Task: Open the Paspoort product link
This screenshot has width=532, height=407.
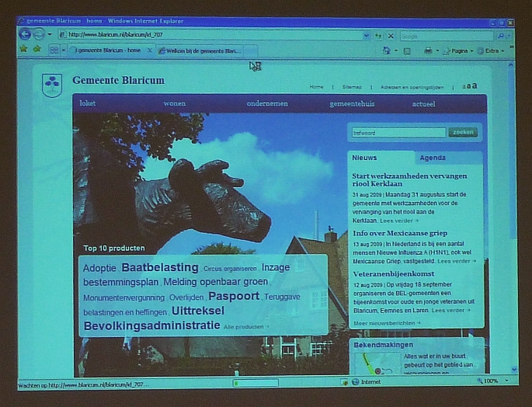Action: pos(234,296)
